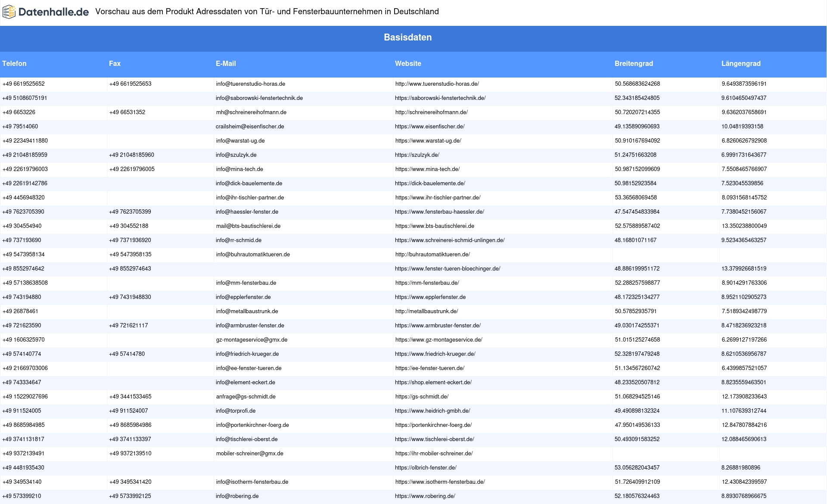Screen dimensions: 827x504
Task: Select the Basisdaten section header
Action: click(x=408, y=37)
